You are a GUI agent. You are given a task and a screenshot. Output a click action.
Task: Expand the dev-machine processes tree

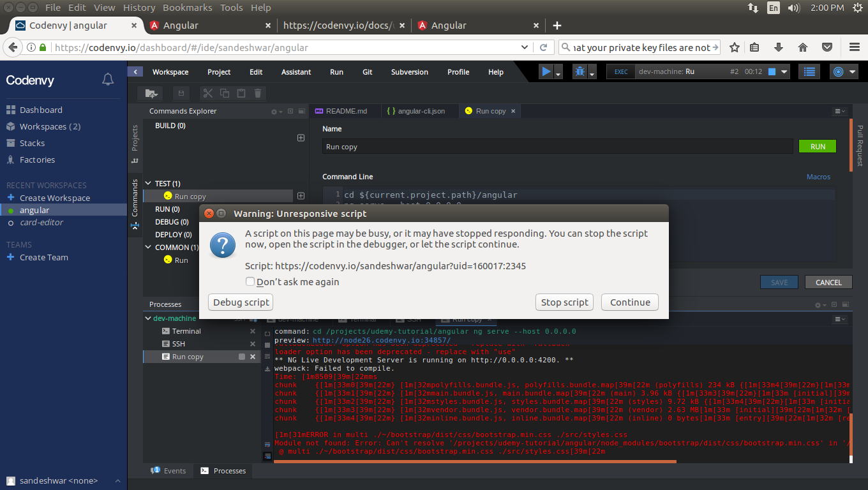click(x=148, y=318)
